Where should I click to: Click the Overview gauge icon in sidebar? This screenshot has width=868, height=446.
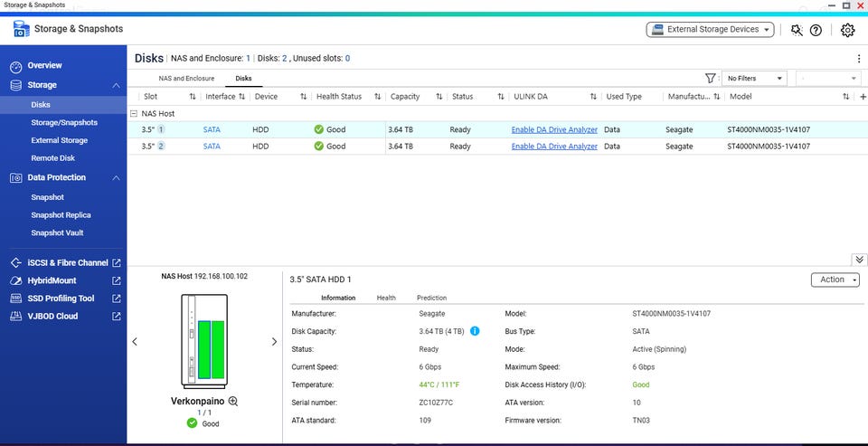click(16, 66)
